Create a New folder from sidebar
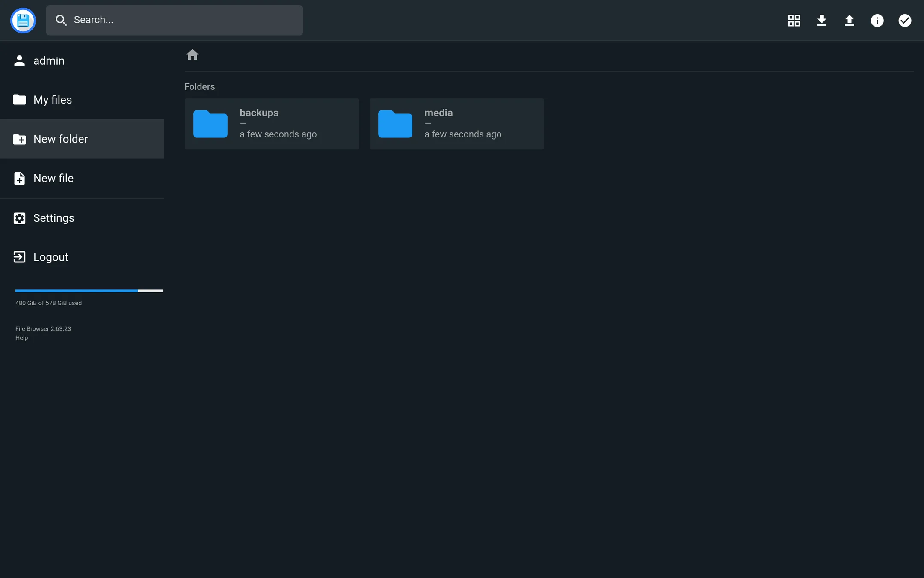 [82, 139]
